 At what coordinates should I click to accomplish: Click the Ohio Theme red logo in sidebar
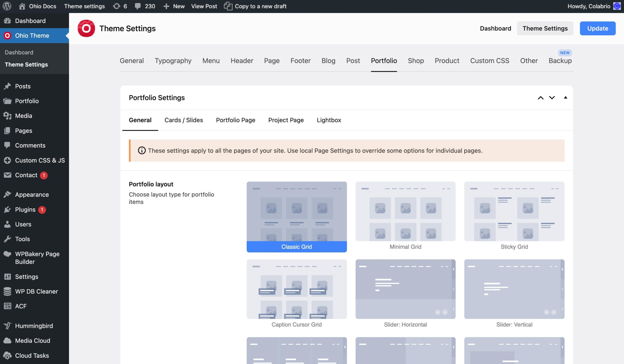[7, 36]
